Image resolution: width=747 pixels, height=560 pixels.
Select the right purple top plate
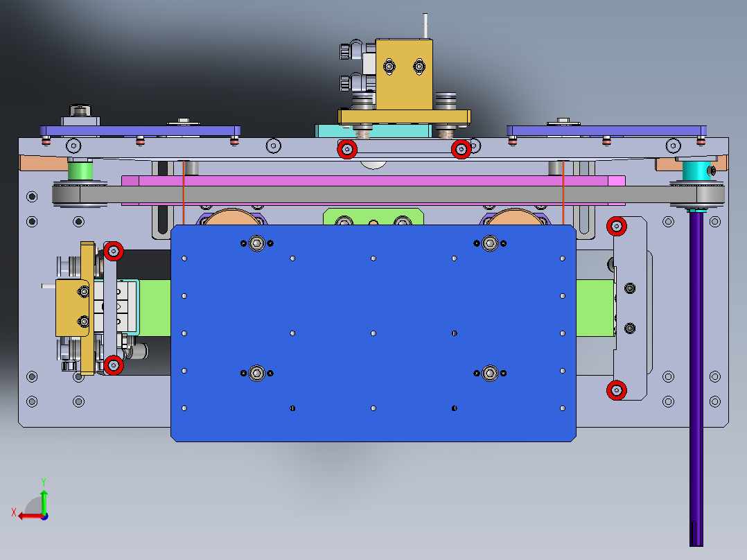606,130
